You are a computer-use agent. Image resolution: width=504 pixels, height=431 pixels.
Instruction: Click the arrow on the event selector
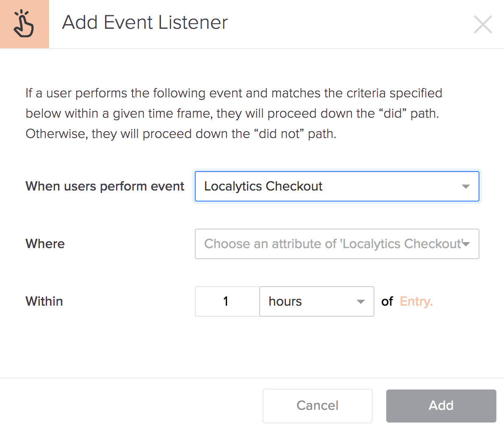[x=466, y=187]
